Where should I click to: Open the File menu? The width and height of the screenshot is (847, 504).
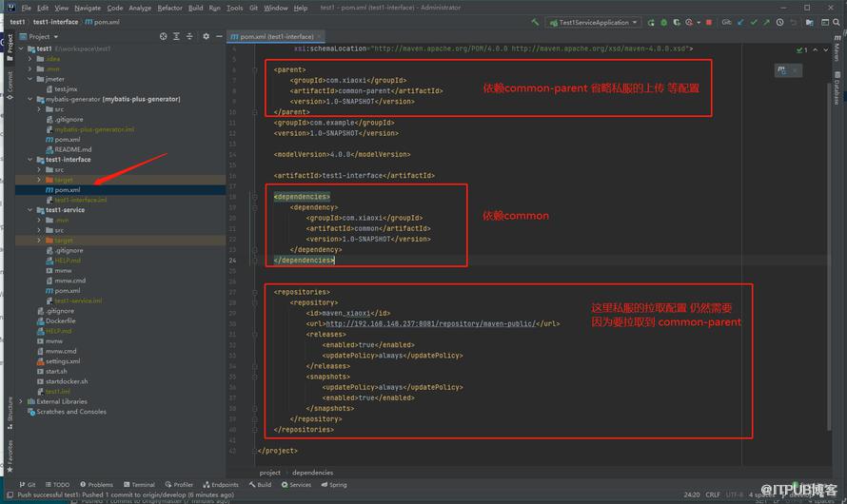tap(26, 8)
